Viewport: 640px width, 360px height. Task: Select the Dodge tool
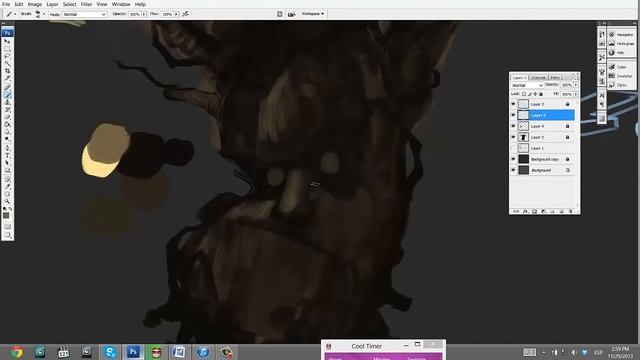pyautogui.click(x=7, y=139)
